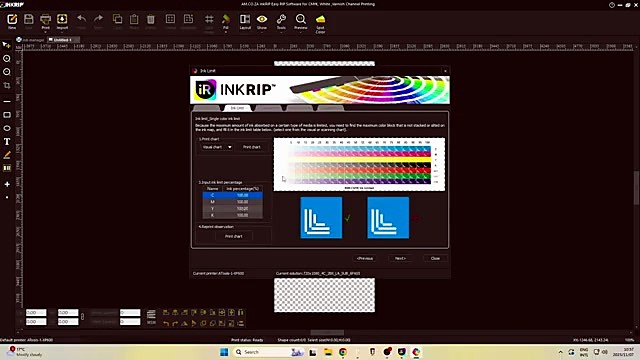Image resolution: width=640 pixels, height=360 pixels.
Task: Close the Ink Limit dialog with X
Action: click(445, 71)
